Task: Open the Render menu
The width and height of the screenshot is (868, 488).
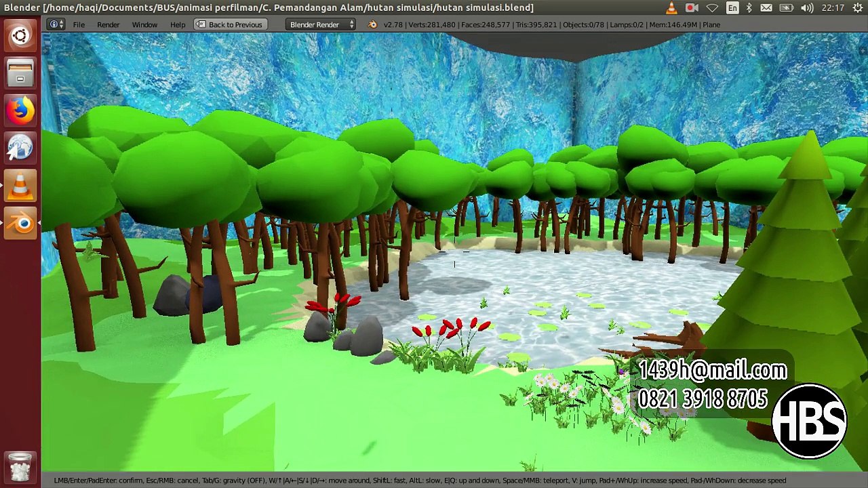Action: [x=108, y=24]
